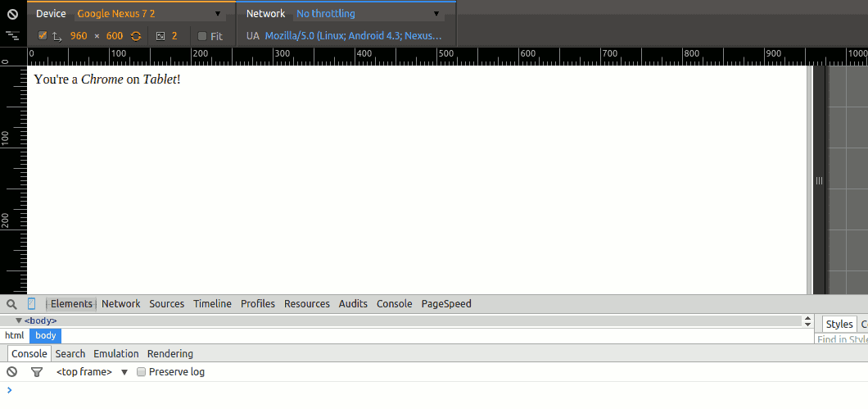Click the console filter funnel icon
This screenshot has width=868, height=409.
click(36, 372)
